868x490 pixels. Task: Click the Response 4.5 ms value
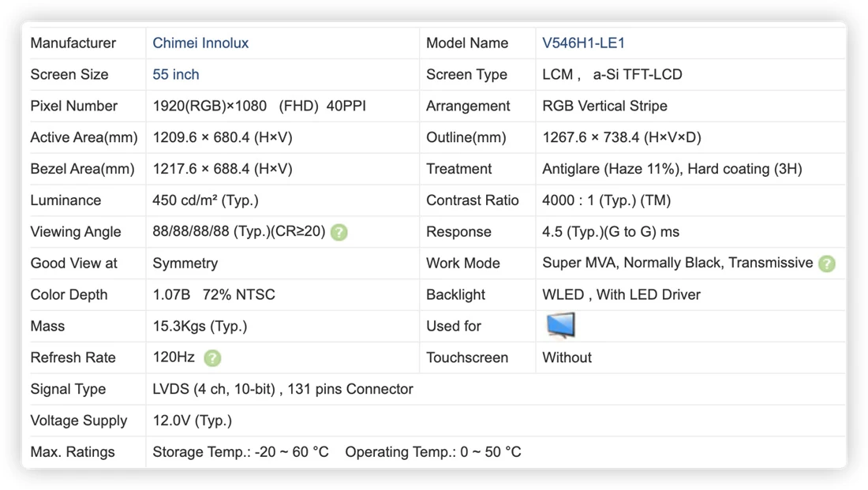click(611, 232)
